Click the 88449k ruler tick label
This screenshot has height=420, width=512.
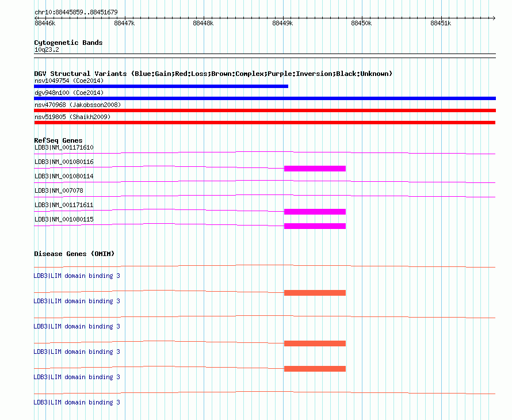pyautogui.click(x=282, y=23)
